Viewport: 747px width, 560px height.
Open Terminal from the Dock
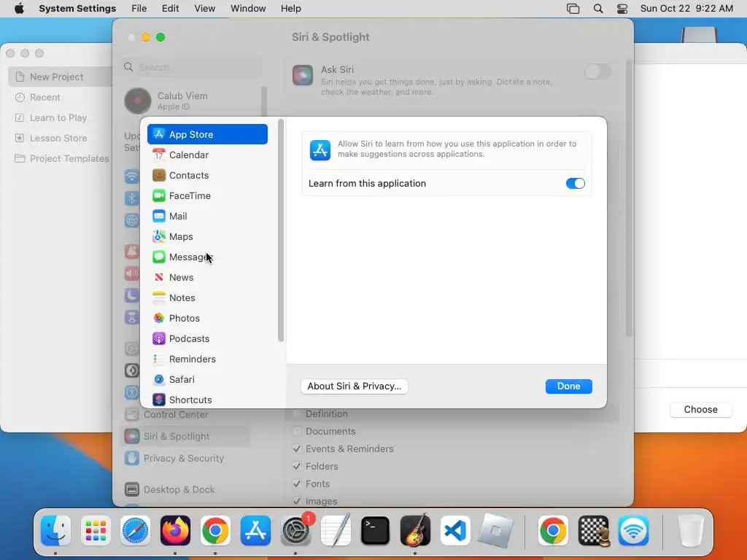[376, 531]
